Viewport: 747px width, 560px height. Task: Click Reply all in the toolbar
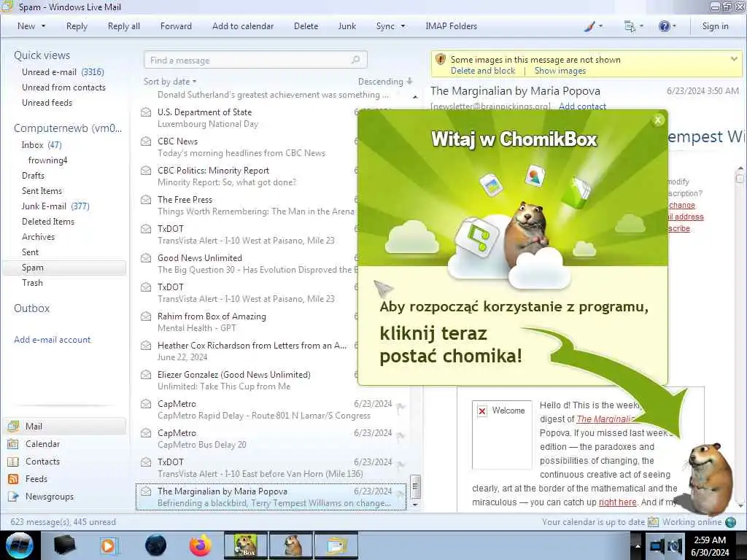124,27
